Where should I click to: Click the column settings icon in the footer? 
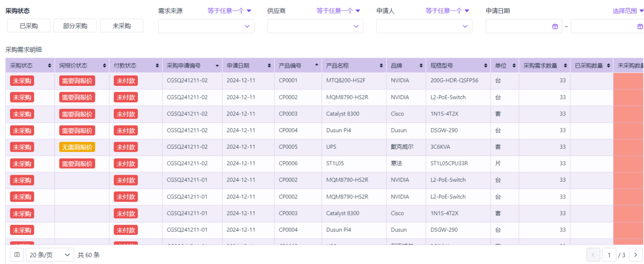(x=17, y=254)
